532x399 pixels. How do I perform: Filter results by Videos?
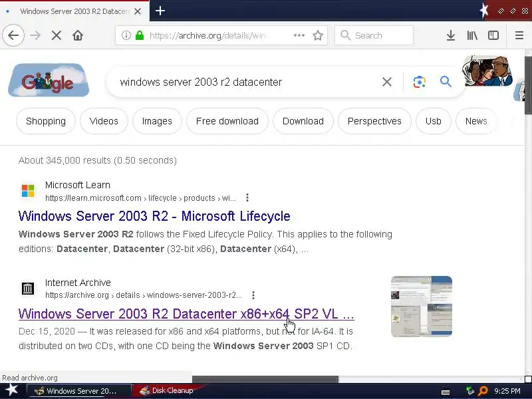pos(104,121)
